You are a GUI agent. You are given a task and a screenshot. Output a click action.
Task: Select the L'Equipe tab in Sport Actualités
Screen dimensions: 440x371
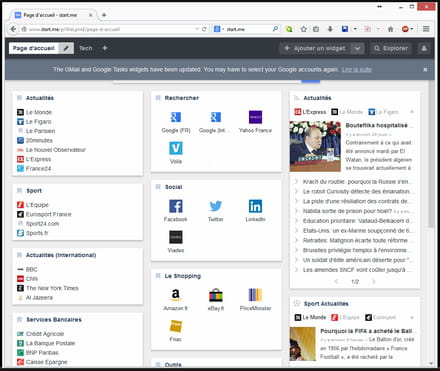tap(345, 317)
